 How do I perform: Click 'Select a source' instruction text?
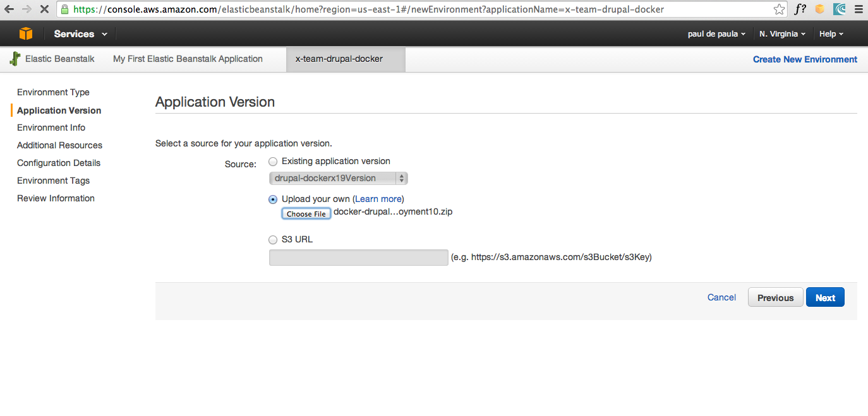(x=244, y=144)
